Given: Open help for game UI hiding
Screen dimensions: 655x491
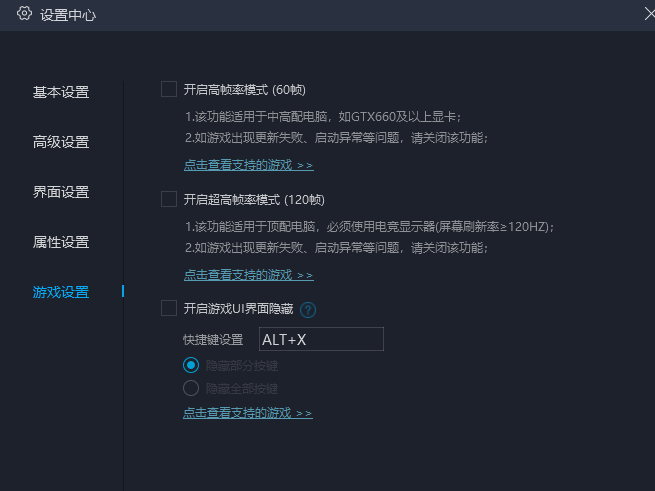Looking at the screenshot, I should (x=308, y=310).
